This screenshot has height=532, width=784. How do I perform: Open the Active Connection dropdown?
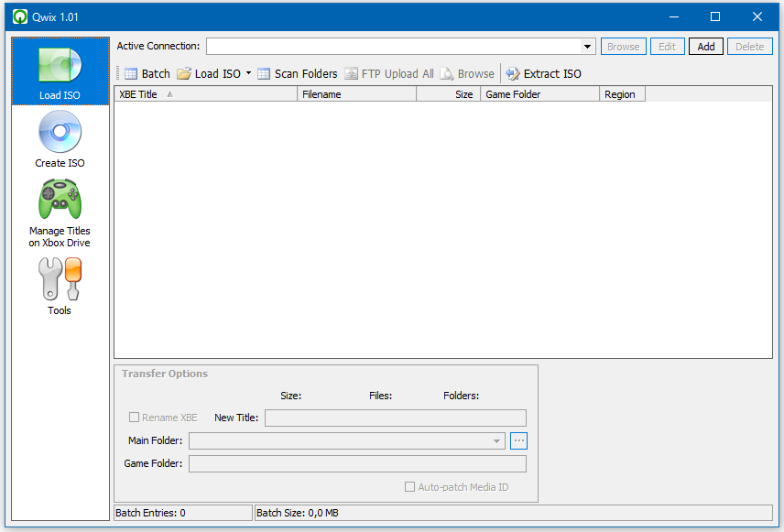point(587,47)
